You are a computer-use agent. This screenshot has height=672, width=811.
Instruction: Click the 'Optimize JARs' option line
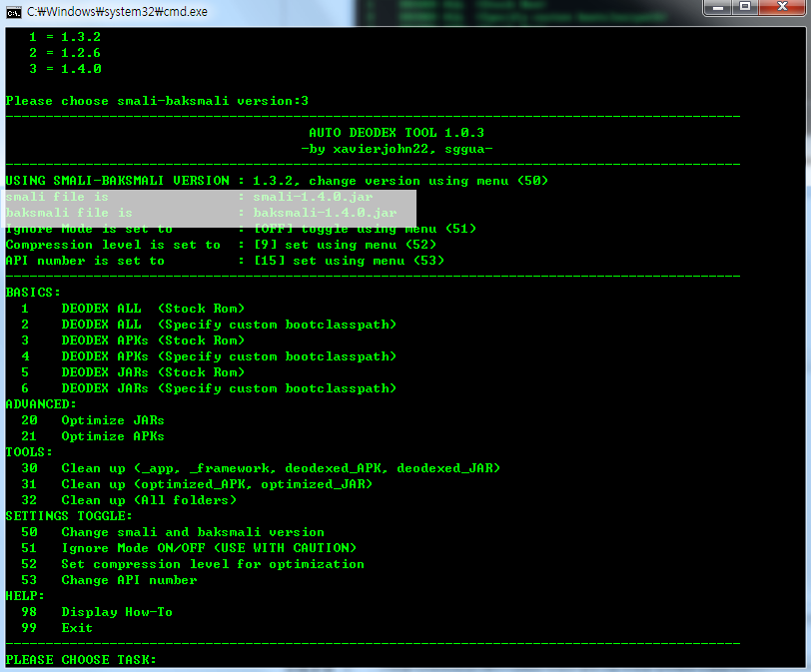tap(112, 420)
